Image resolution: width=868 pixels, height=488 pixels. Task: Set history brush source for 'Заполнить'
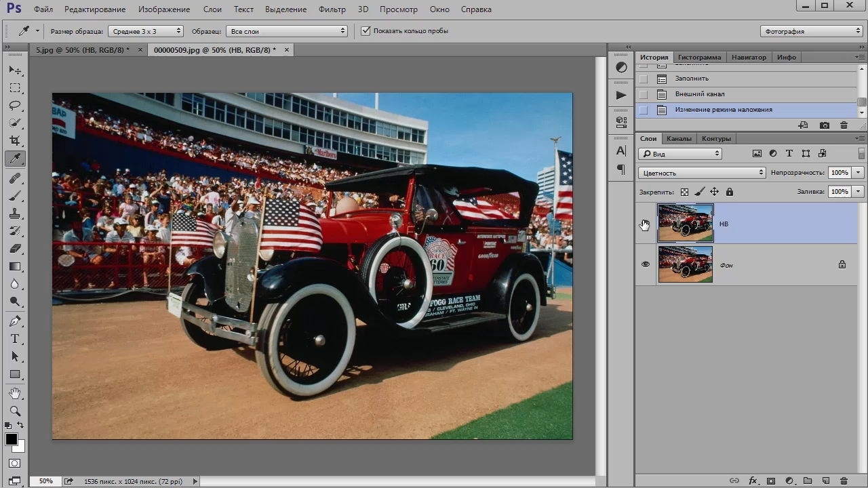click(x=644, y=79)
